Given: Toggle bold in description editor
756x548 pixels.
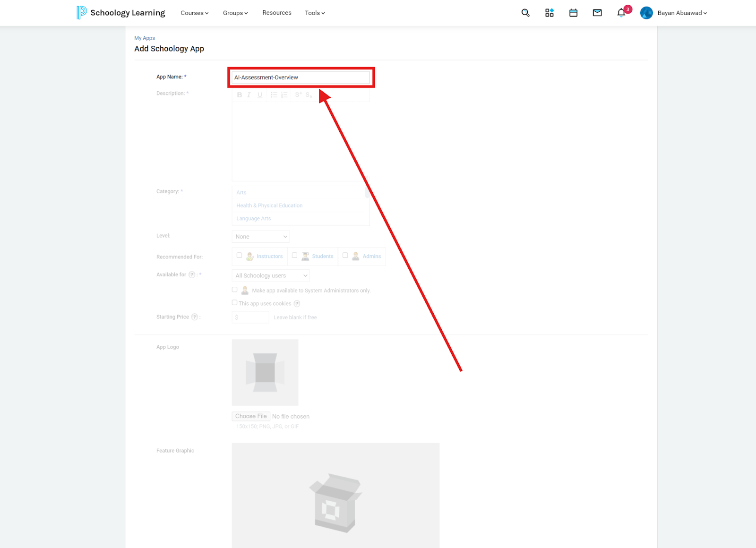Looking at the screenshot, I should pos(240,95).
